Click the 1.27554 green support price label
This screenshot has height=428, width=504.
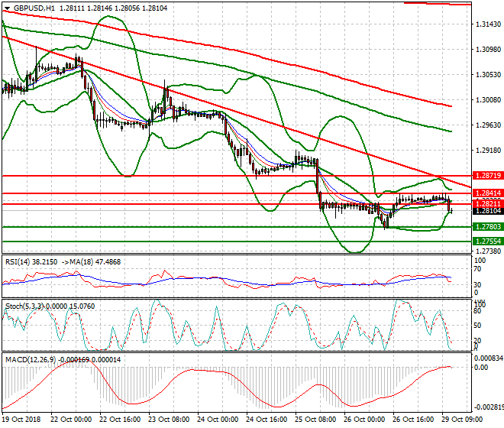[488, 242]
